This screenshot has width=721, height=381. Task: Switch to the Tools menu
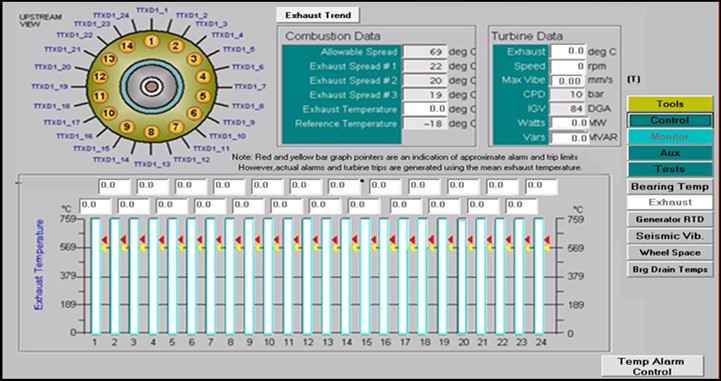tap(670, 104)
